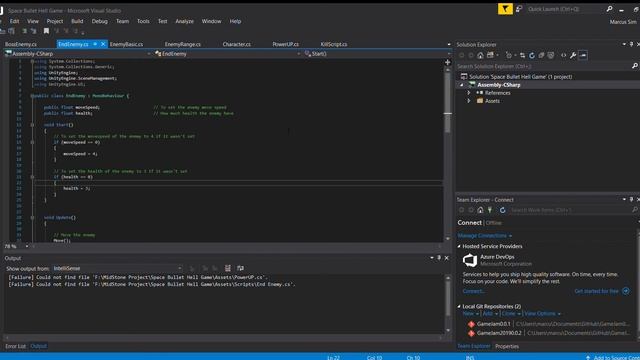Switch to the PowerUP.cs tab
Image resolution: width=640 pixels, height=360 pixels.
click(286, 44)
